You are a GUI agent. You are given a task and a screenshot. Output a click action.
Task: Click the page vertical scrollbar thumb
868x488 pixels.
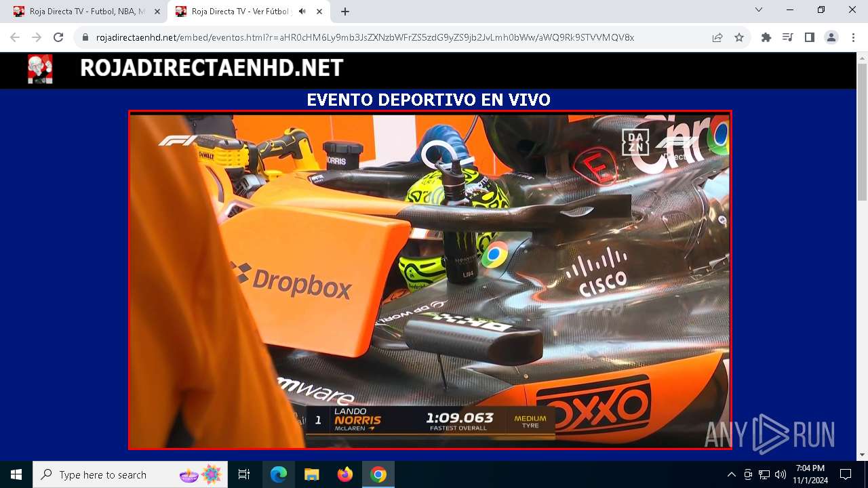(862, 132)
